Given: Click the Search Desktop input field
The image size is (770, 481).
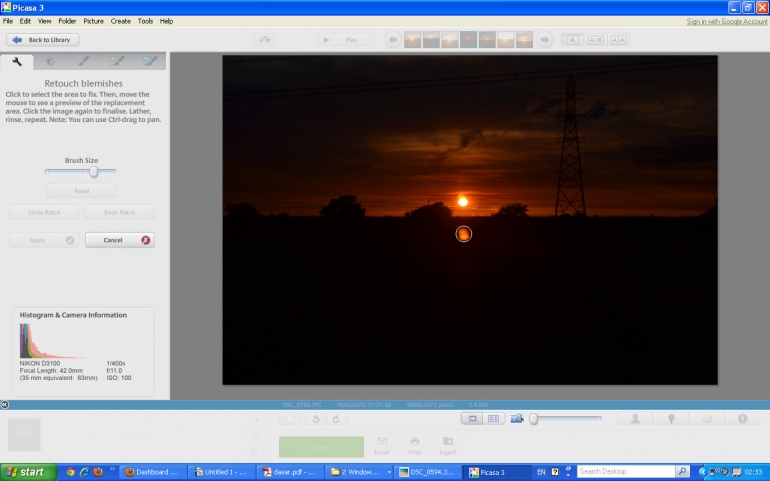Looking at the screenshot, I should [625, 471].
